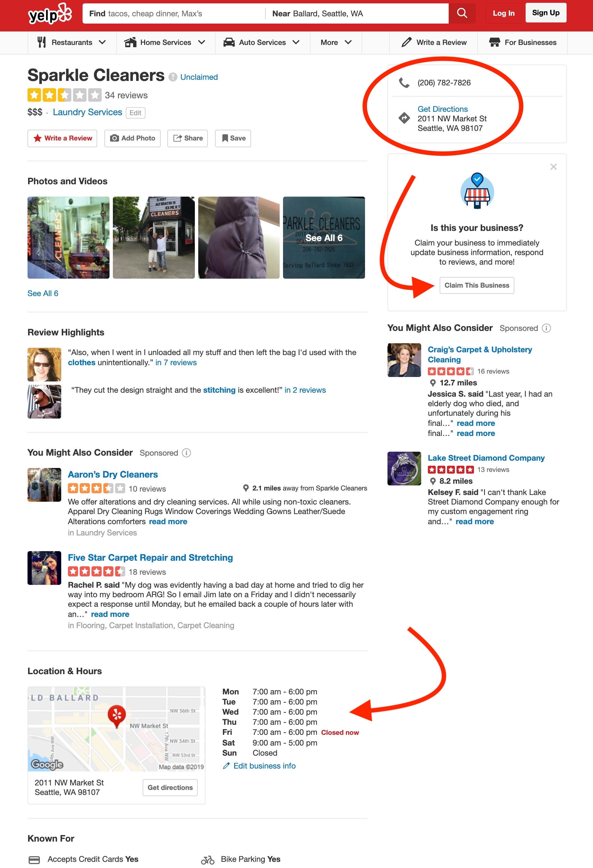This screenshot has height=868, width=593.
Task: Click Lake Street Diamond Company star rating
Action: (451, 469)
